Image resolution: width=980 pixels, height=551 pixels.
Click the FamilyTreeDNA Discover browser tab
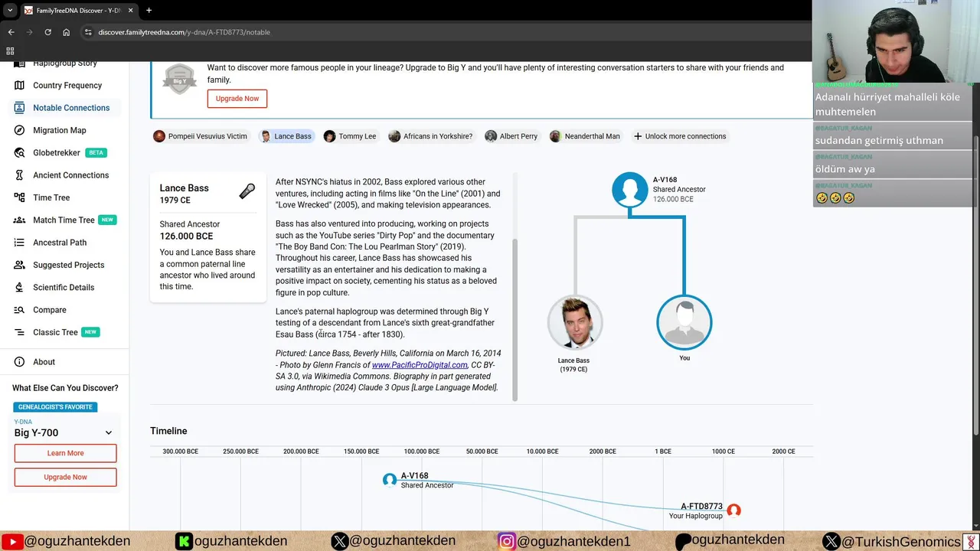(77, 11)
